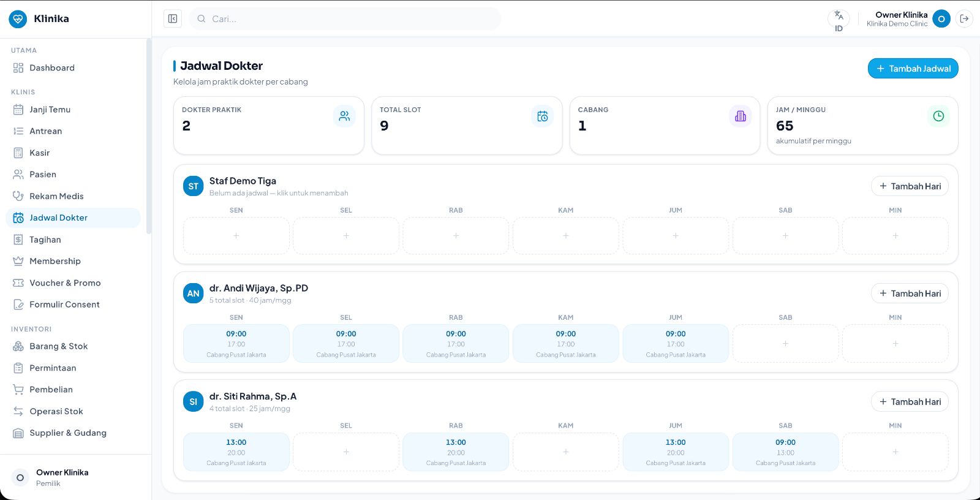
Task: Click the Cabang building icon
Action: coord(741,116)
